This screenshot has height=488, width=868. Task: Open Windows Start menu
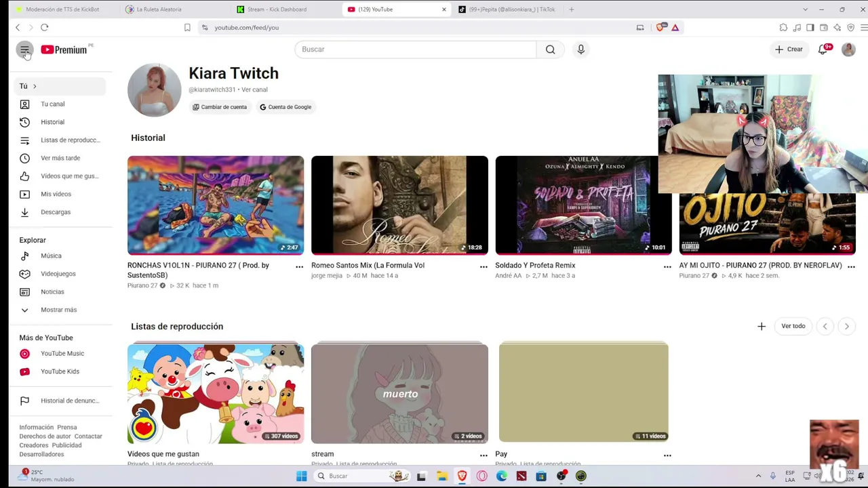point(302,476)
